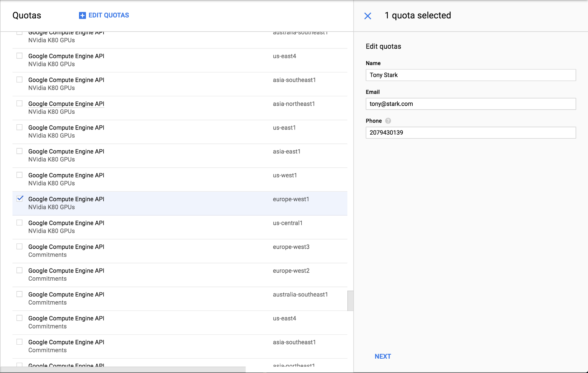Click the horizontal scrollbar at the bottom

pos(123,370)
